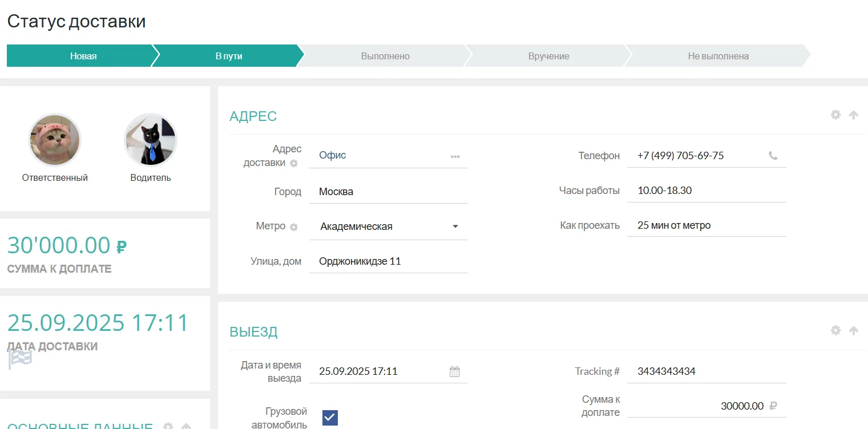Click the phone icon in Телефон field
The width and height of the screenshot is (868, 429).
pos(773,155)
